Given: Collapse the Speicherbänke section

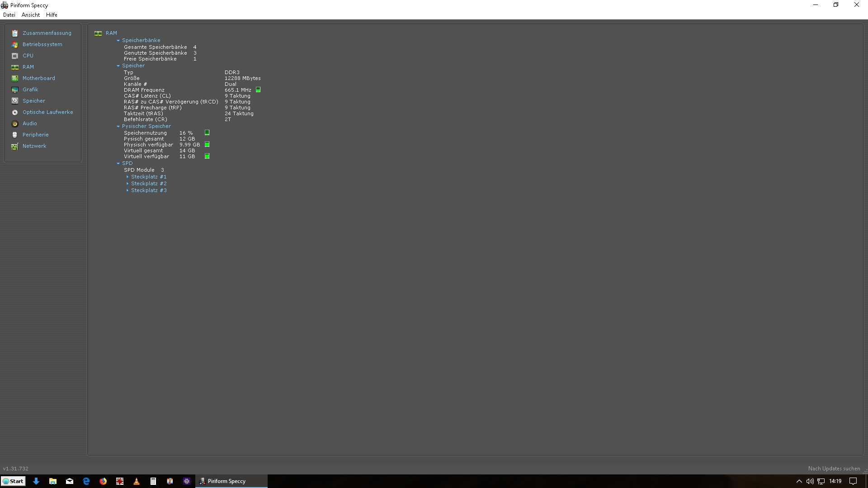Looking at the screenshot, I should 118,41.
